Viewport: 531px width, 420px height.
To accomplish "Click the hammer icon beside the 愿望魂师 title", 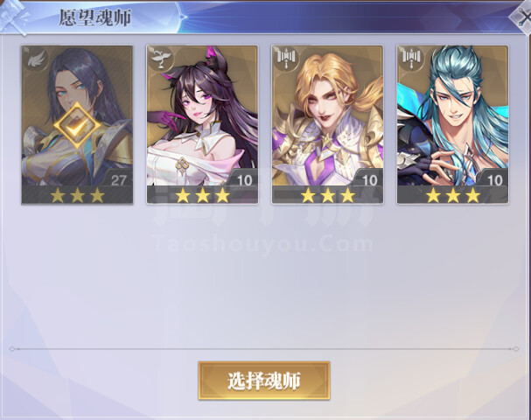I will 13,17.
